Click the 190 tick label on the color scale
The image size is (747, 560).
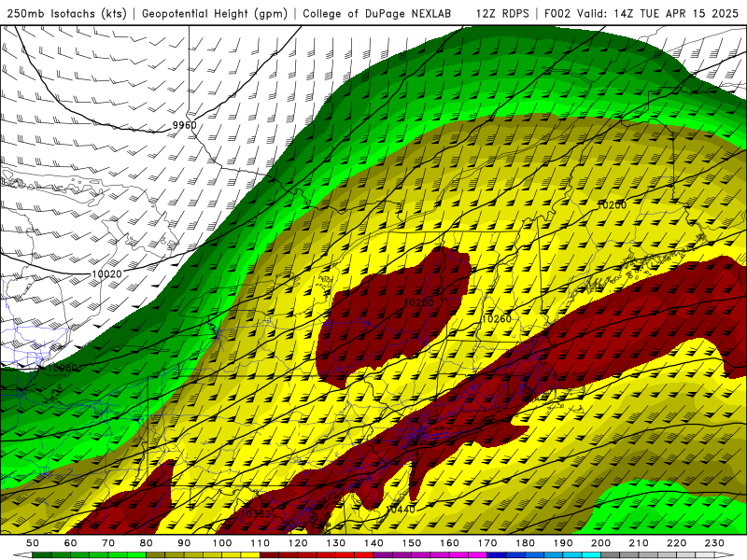[563, 543]
